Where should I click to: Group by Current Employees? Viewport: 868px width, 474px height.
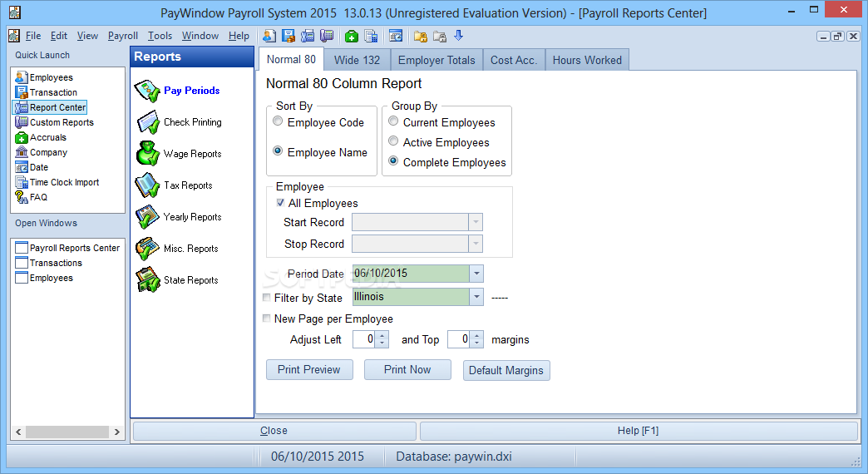click(x=393, y=121)
